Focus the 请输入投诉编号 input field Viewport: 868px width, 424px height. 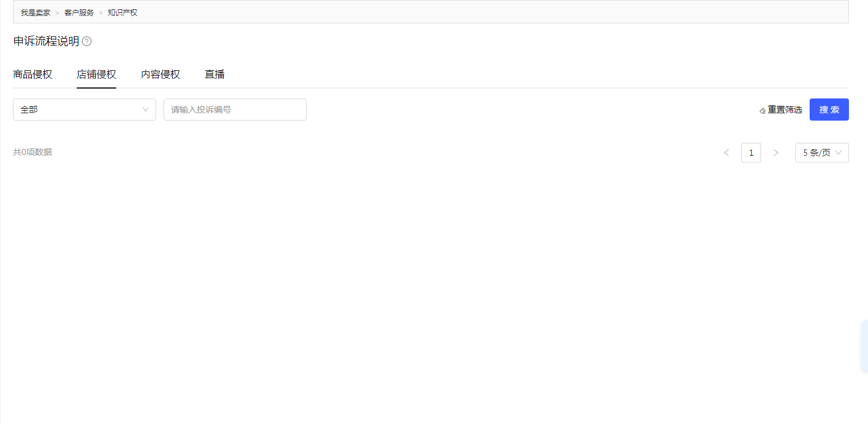(235, 110)
